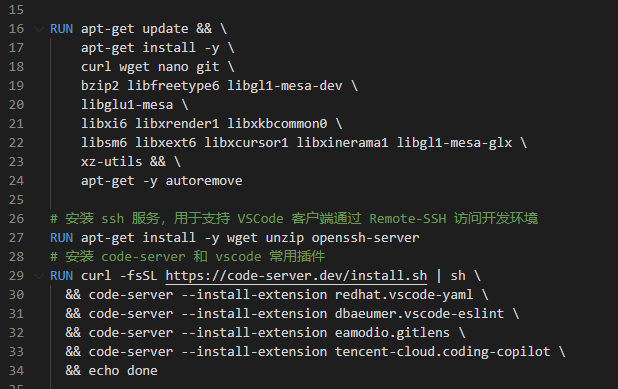The width and height of the screenshot is (618, 389).
Task: Click 'dbaeumer.vscode-eslint' on line 31
Action: click(419, 314)
